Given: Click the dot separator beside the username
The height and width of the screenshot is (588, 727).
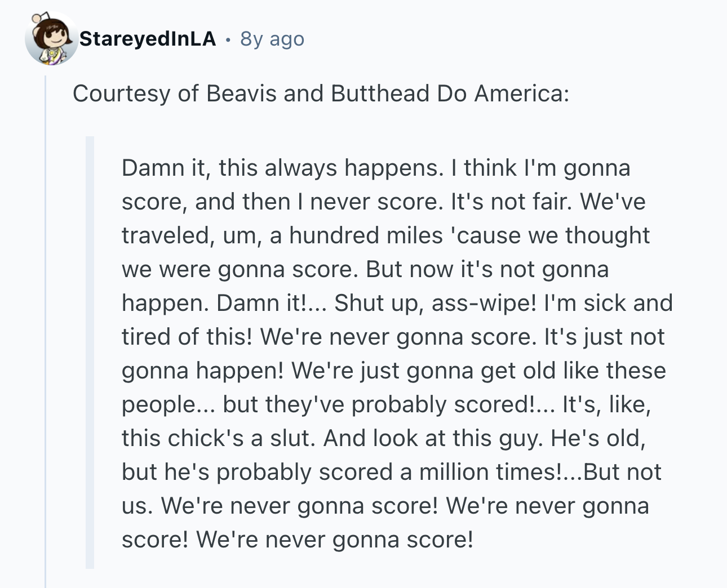Looking at the screenshot, I should tap(228, 39).
